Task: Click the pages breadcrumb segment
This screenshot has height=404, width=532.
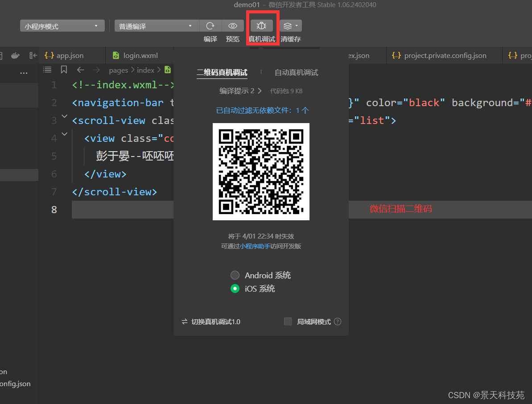Action: pyautogui.click(x=119, y=70)
